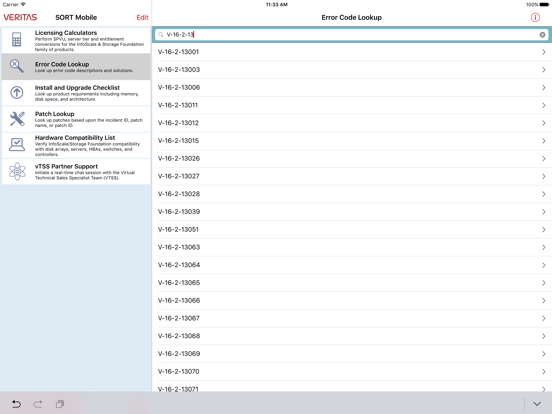552x414 pixels.
Task: Tap the battery indicator in status bar
Action: [544, 5]
